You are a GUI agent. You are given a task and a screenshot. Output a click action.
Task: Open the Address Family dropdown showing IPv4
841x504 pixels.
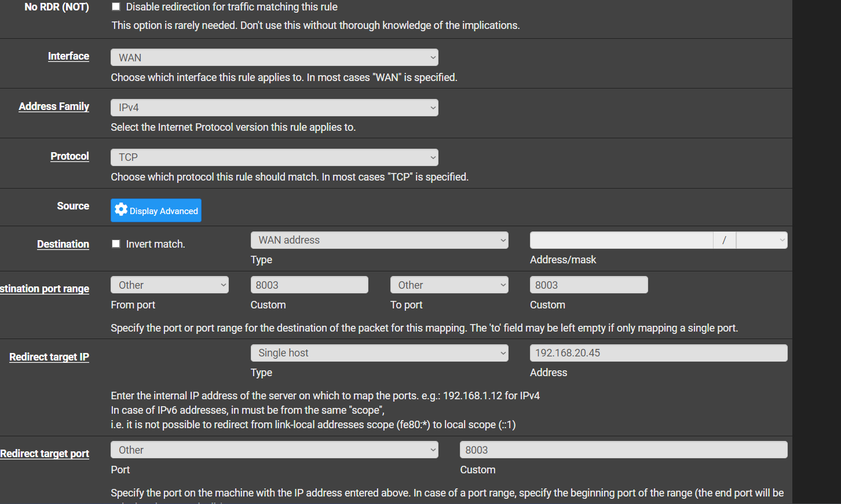click(275, 108)
